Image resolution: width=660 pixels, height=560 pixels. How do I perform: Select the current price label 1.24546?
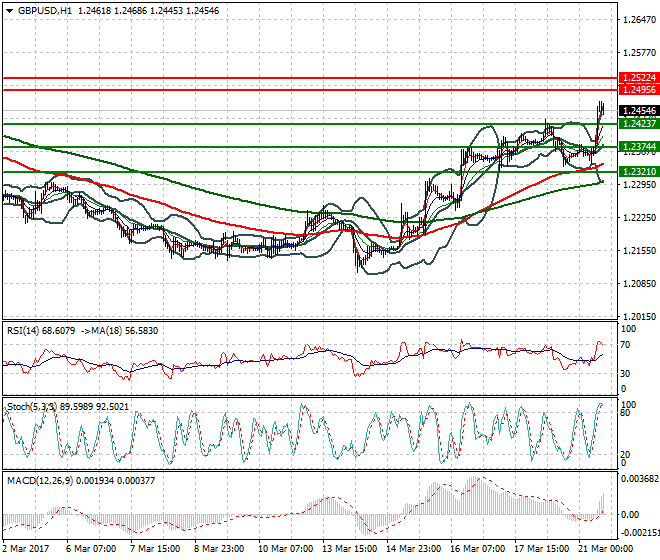coord(639,111)
